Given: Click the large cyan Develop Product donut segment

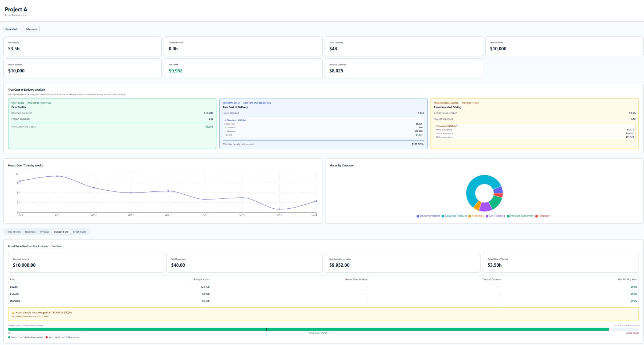Looking at the screenshot, I should [x=476, y=182].
